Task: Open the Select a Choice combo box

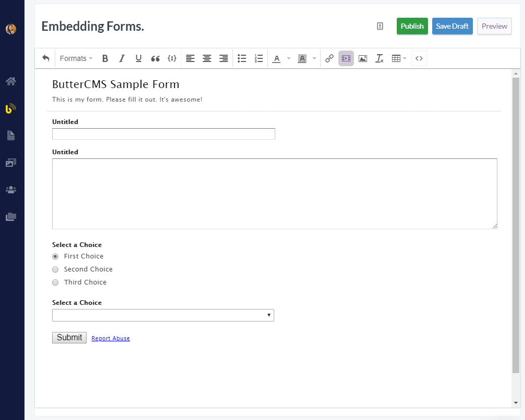Action: tap(163, 315)
